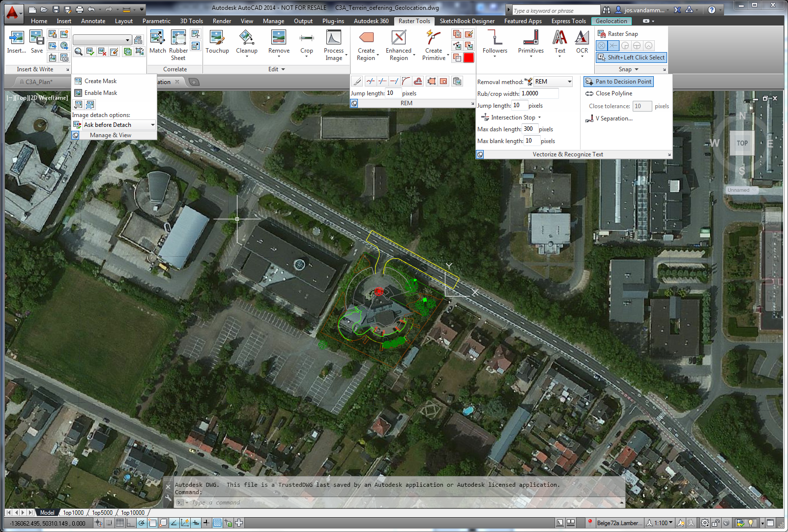Click the Vectorize & Recognize Text panel title
Screen dimensions: 788x532
568,154
